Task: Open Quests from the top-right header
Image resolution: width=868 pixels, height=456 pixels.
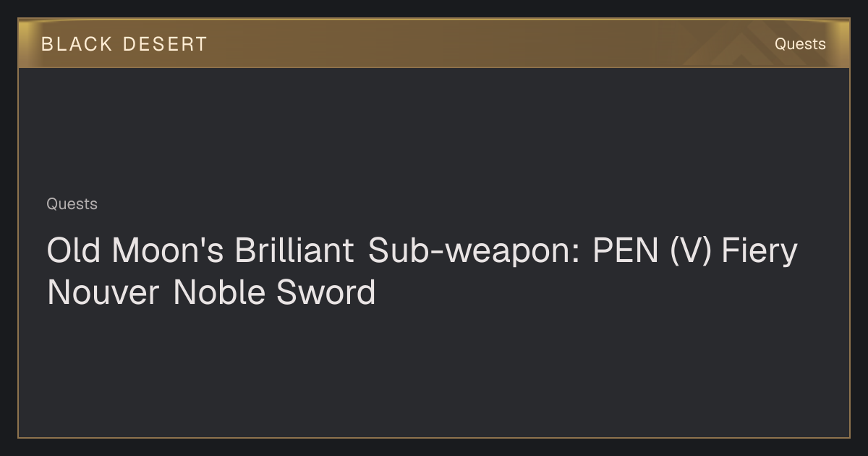Action: 800,44
